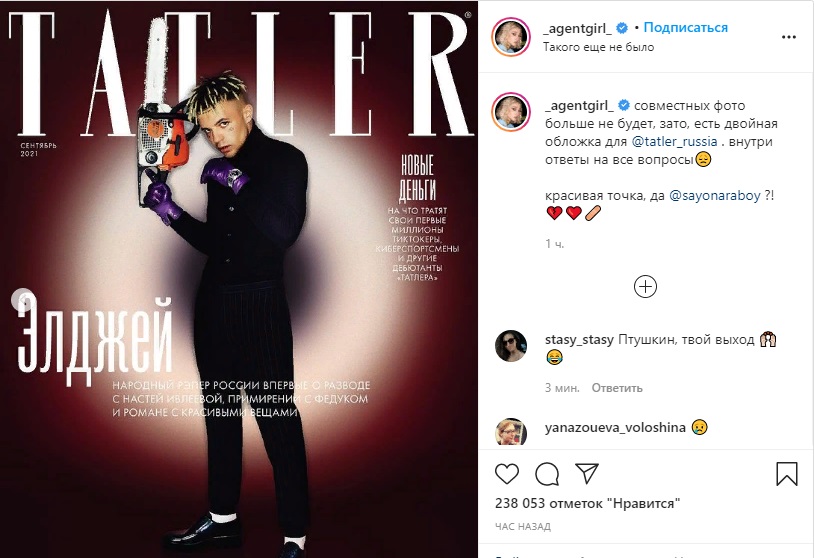This screenshot has width=814, height=558.
Task: Open comment bubble icon
Action: tap(547, 474)
